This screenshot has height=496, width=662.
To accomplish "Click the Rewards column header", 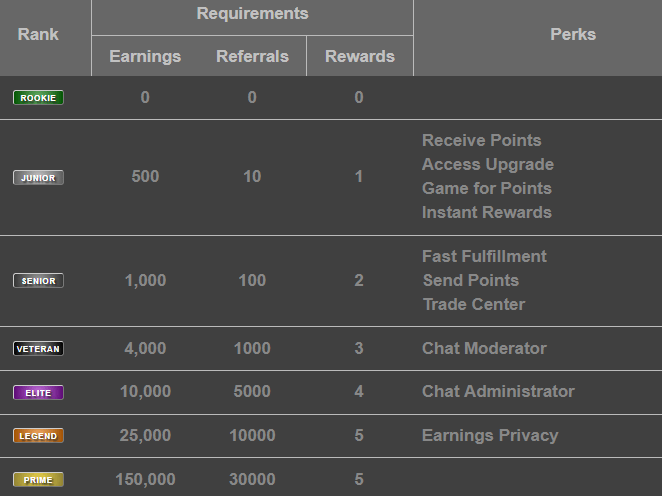I will click(360, 56).
